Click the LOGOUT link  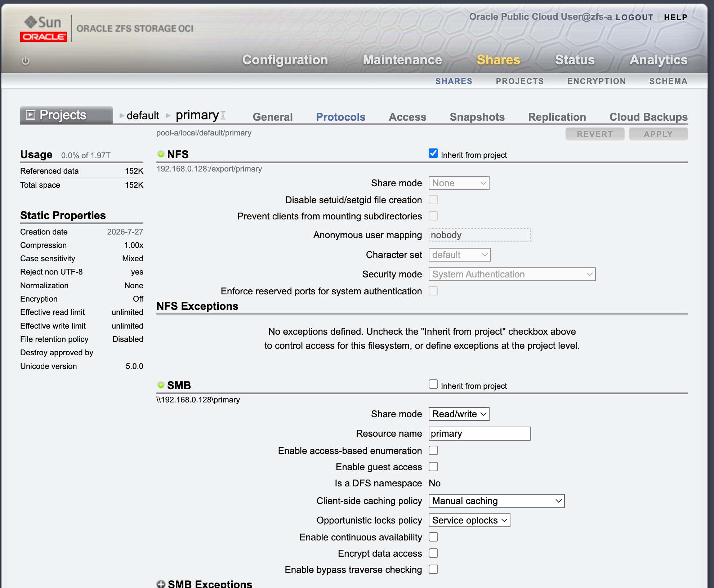pyautogui.click(x=634, y=17)
